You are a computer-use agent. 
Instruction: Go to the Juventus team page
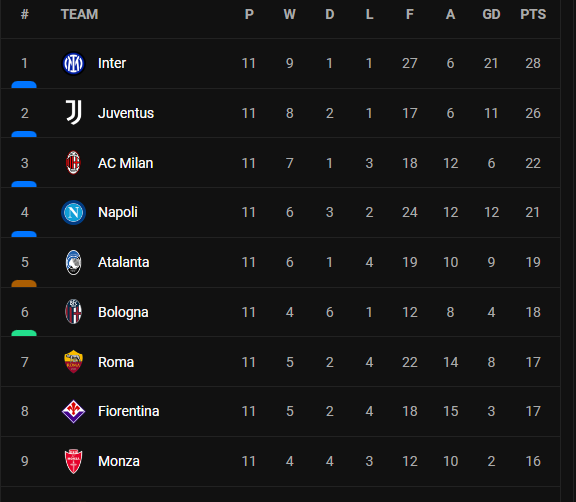pyautogui.click(x=126, y=113)
